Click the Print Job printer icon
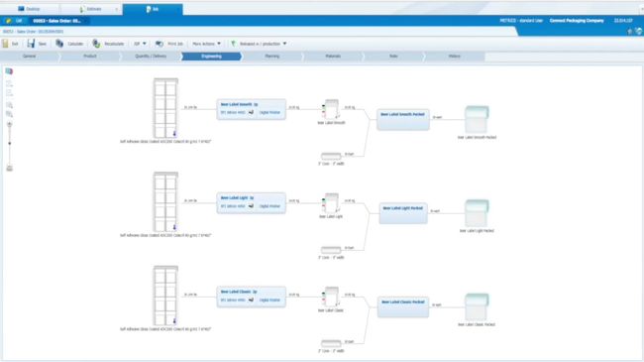Viewport: 644px width, 362px height. pos(160,44)
